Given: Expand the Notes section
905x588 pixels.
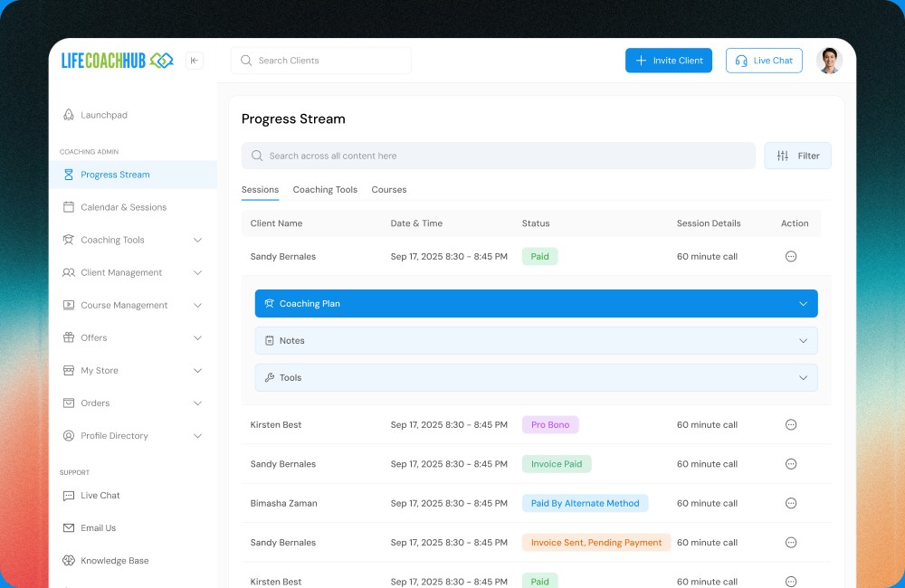Looking at the screenshot, I should point(536,340).
